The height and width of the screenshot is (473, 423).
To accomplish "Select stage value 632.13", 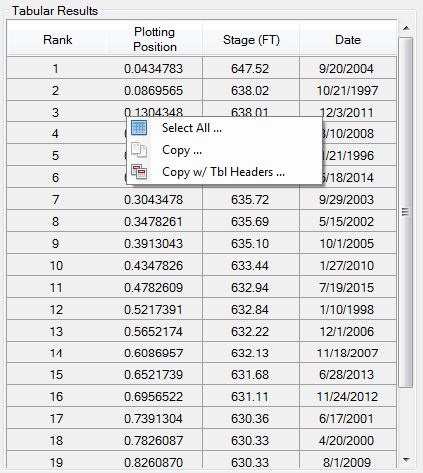I will (x=251, y=353).
